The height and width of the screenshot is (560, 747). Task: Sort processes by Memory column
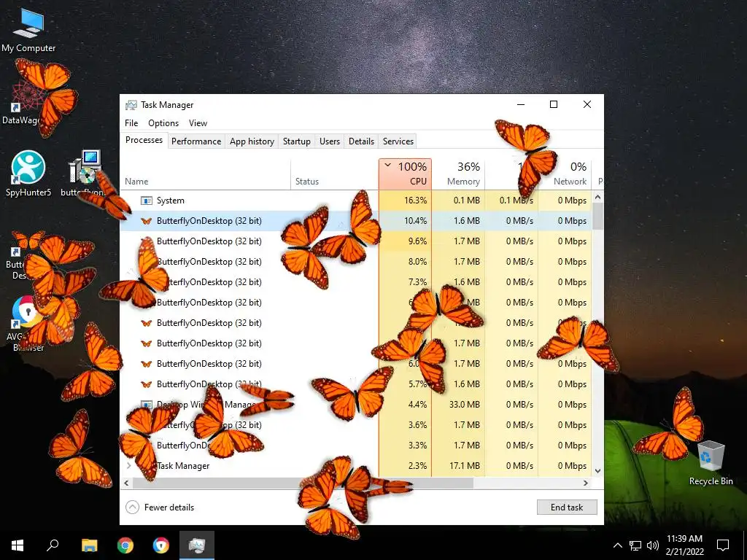click(458, 174)
